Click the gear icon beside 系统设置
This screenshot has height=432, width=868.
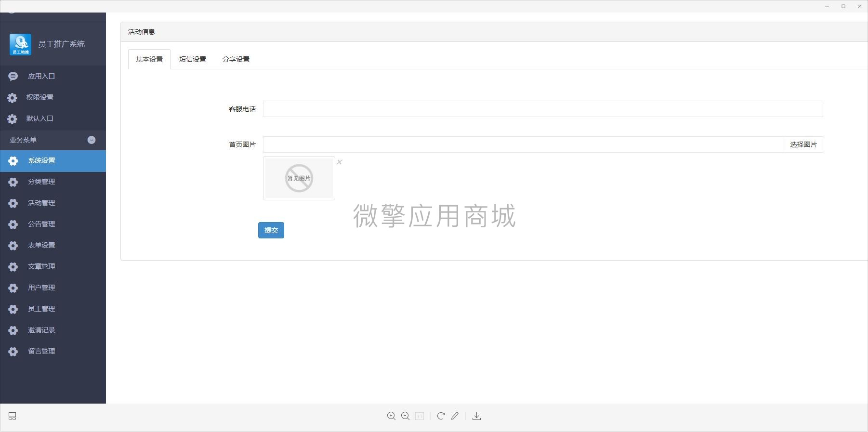(13, 161)
